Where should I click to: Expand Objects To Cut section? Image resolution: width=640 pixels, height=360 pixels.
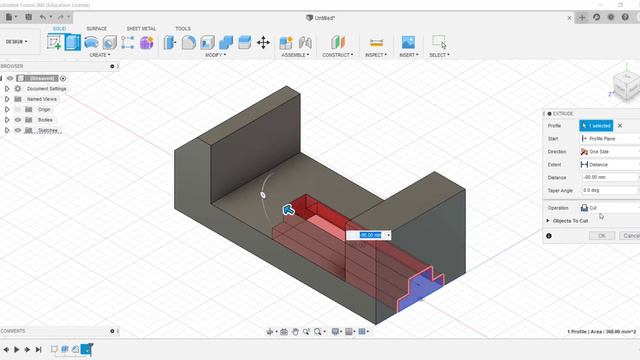pos(548,221)
